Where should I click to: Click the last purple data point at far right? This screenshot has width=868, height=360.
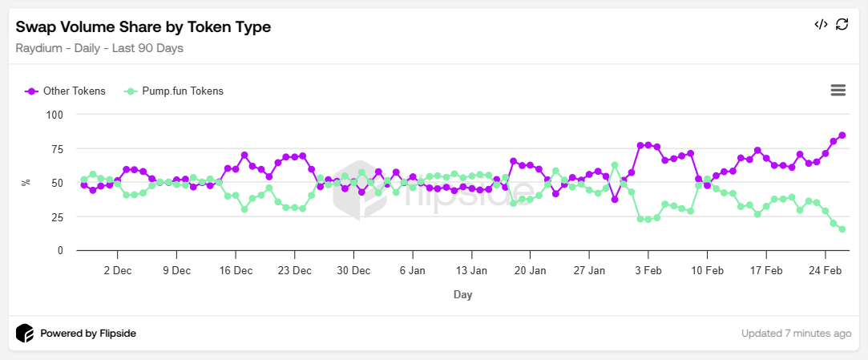click(x=842, y=136)
